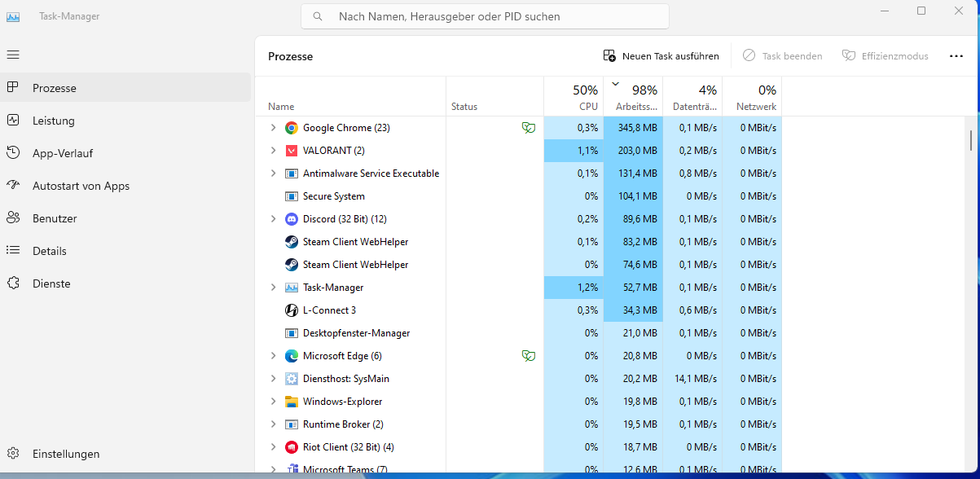Select the Desktopfenster-Manager row name

(357, 333)
